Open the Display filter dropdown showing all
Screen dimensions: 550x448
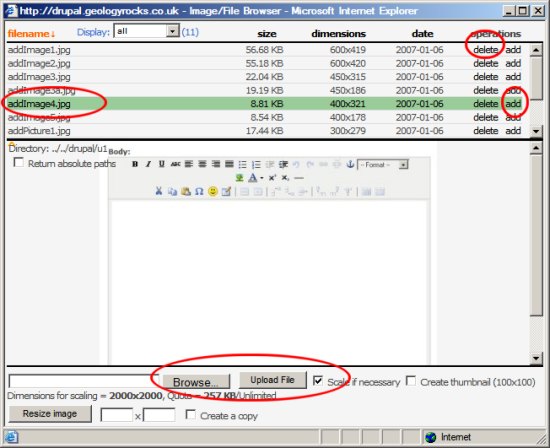pyautogui.click(x=146, y=31)
